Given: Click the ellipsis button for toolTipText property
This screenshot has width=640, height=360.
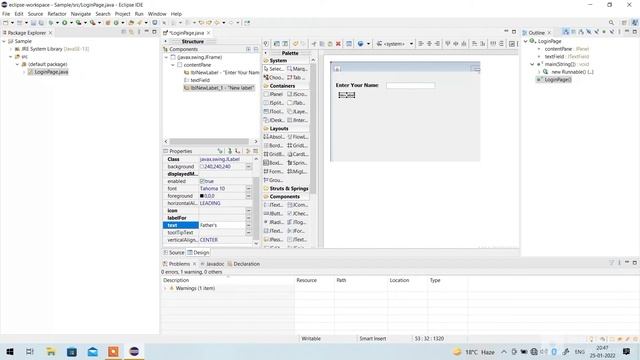Looking at the screenshot, I should (x=248, y=233).
